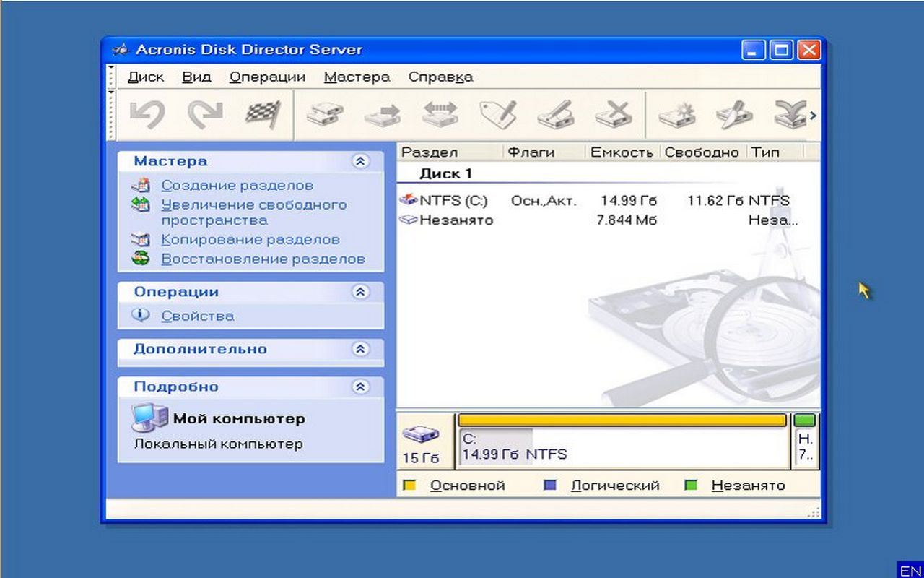Click the Redo arrow in the toolbar
This screenshot has width=924, height=578.
[x=204, y=114]
